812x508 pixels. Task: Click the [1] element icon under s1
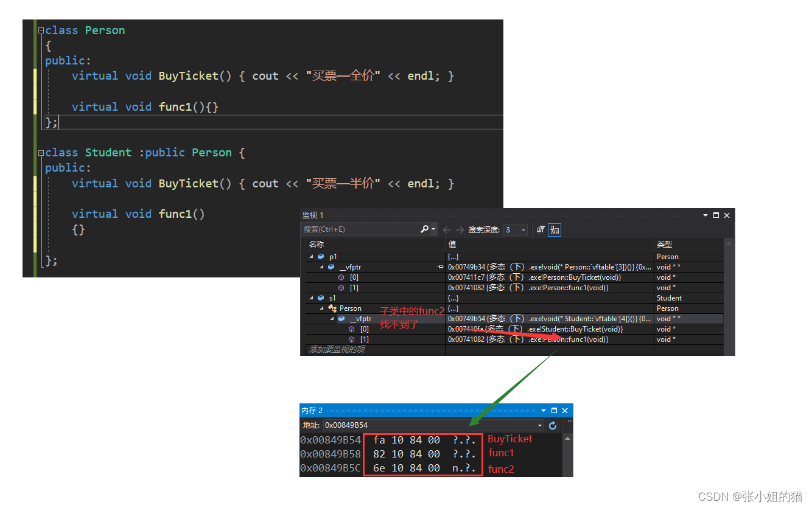click(352, 339)
